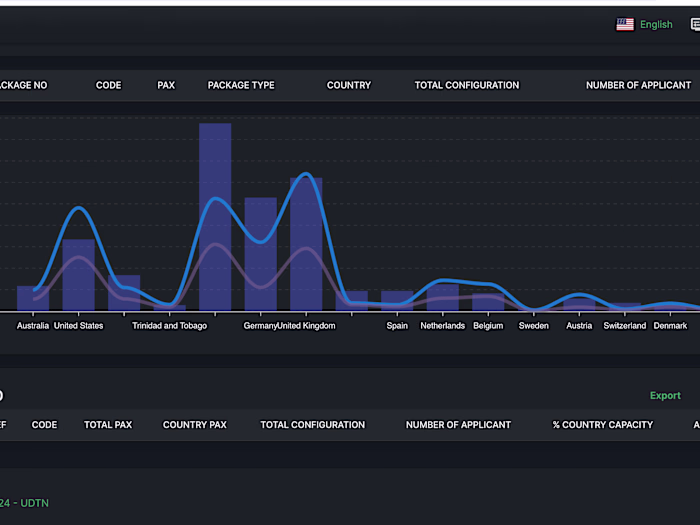This screenshot has height=525, width=700.
Task: Click the % COUNTRY CAPACITY column header
Action: 603,425
